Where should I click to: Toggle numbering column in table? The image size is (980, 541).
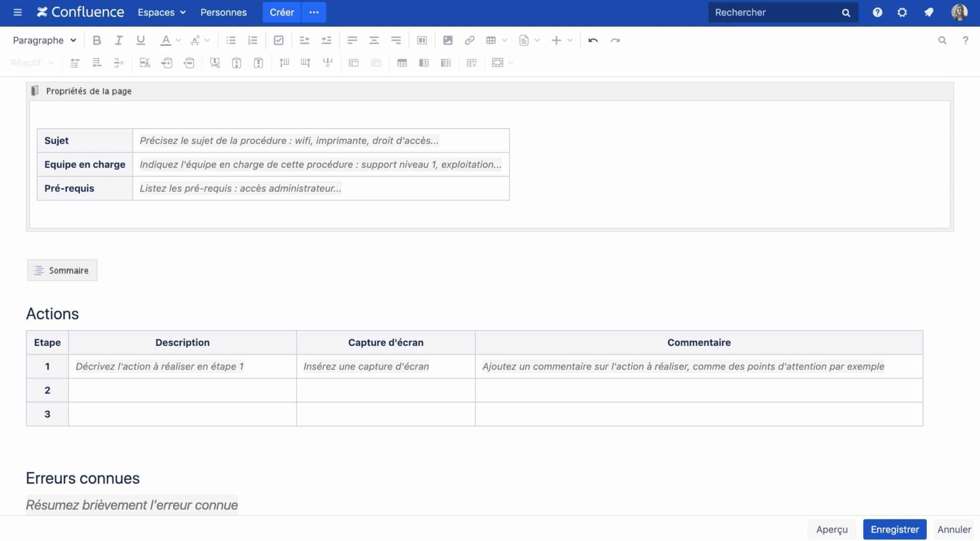coord(445,63)
